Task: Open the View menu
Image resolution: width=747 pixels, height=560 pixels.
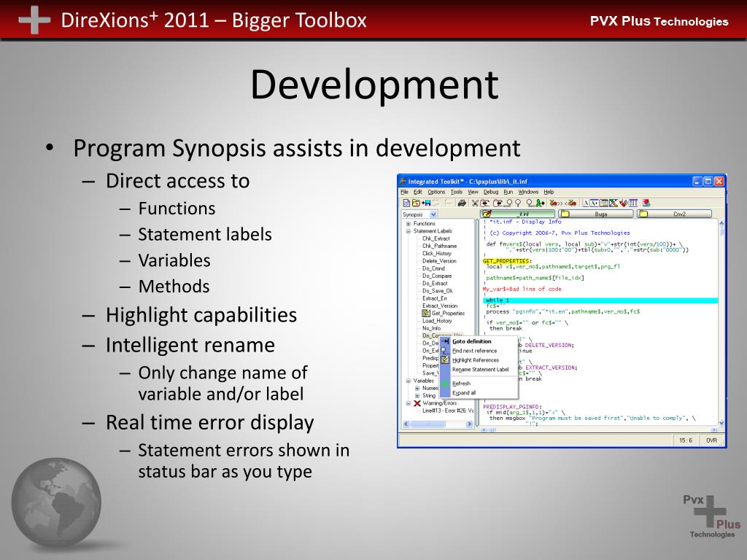Action: tap(473, 192)
